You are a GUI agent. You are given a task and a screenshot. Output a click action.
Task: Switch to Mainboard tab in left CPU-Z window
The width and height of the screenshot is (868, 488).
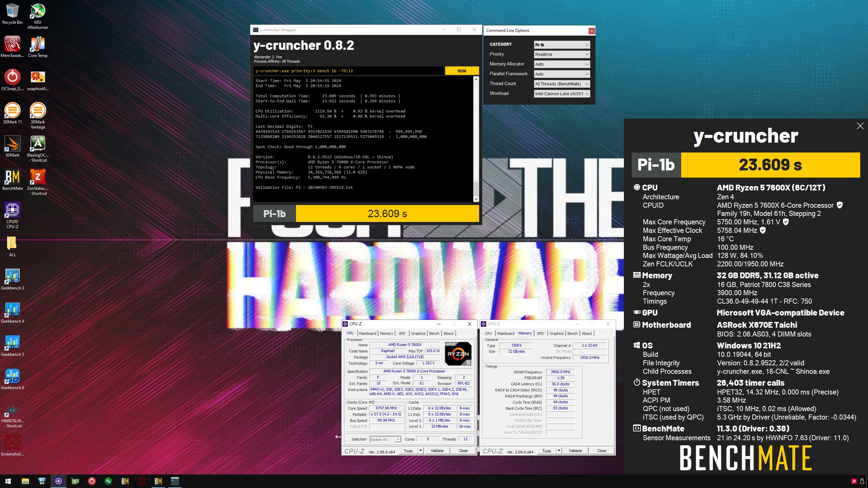pyautogui.click(x=368, y=333)
